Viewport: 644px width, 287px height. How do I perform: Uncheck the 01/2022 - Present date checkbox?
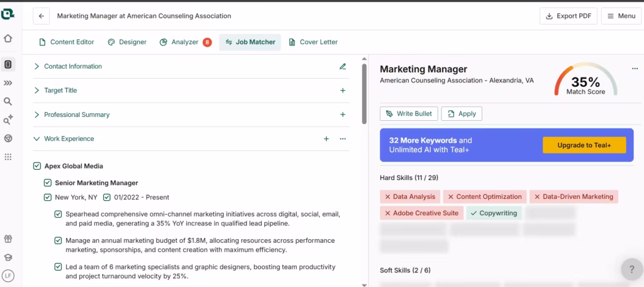(x=107, y=198)
